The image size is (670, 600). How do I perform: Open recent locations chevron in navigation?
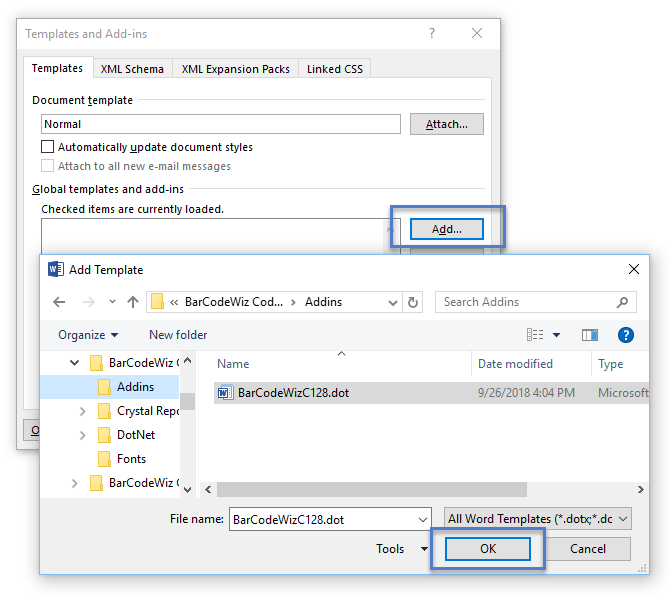(112, 301)
